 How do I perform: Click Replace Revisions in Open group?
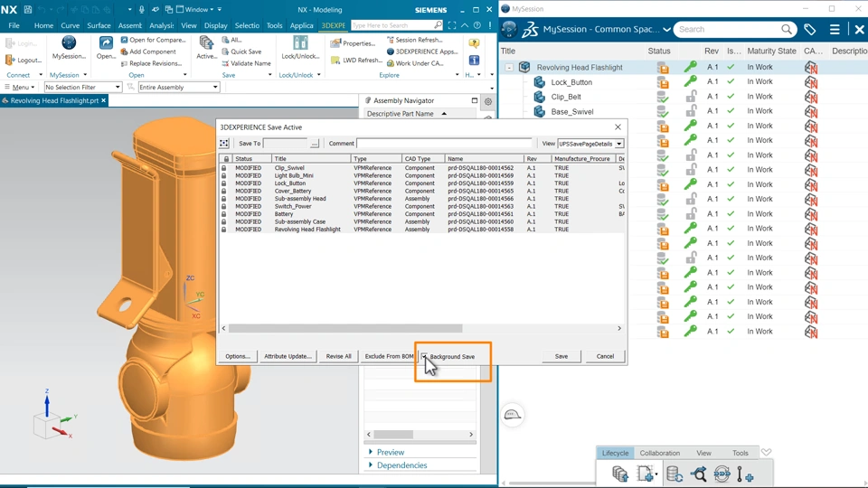tap(151, 63)
